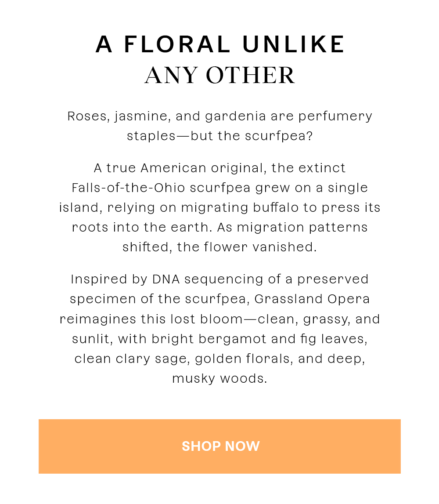Click the word "perfumery" in the first paragraph
This screenshot has height=504, width=439.
point(335,116)
